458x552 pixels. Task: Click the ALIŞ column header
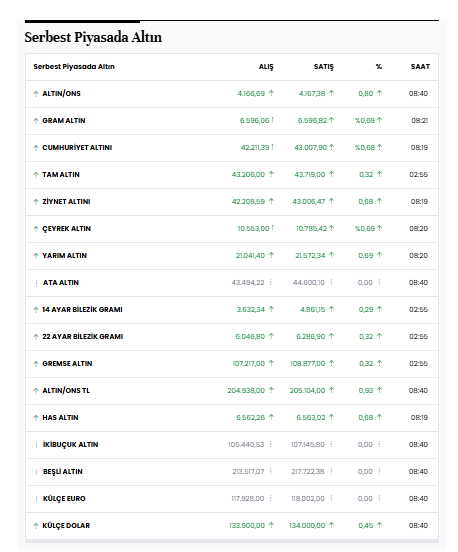point(266,67)
